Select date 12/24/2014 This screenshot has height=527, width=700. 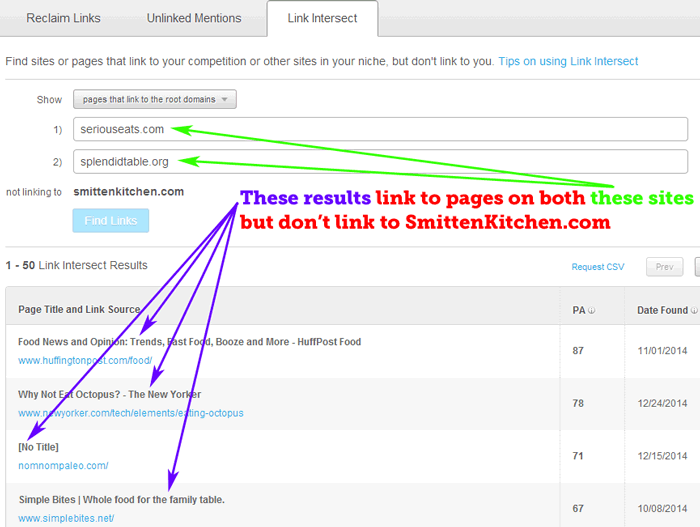click(x=662, y=403)
